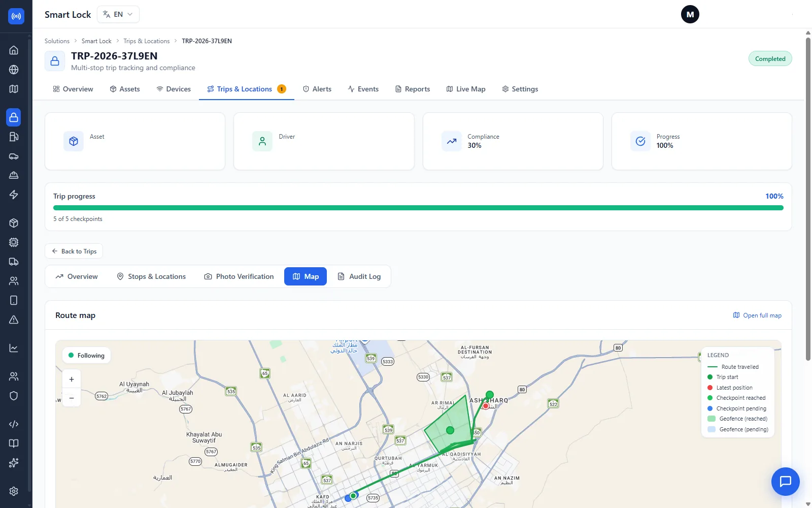Open the EN language dropdown
This screenshot has height=508, width=812.
[x=118, y=14]
